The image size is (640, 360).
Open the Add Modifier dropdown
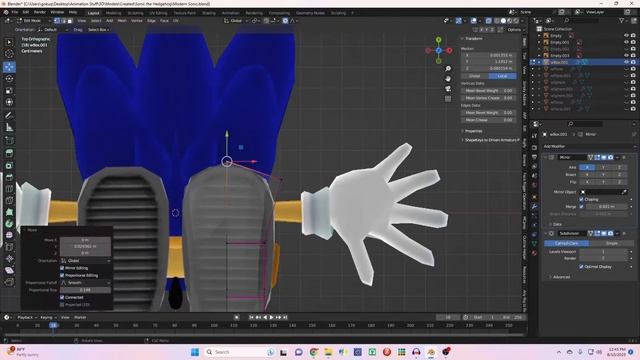tap(589, 146)
